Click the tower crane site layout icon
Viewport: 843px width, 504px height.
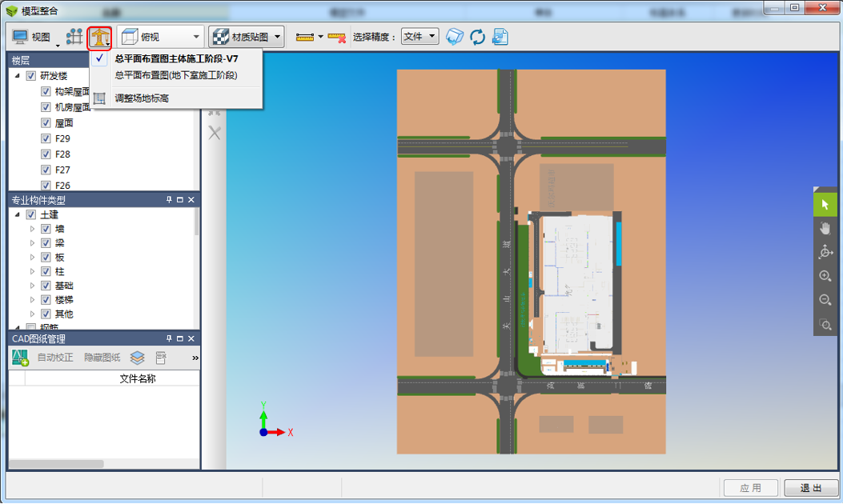pos(99,38)
